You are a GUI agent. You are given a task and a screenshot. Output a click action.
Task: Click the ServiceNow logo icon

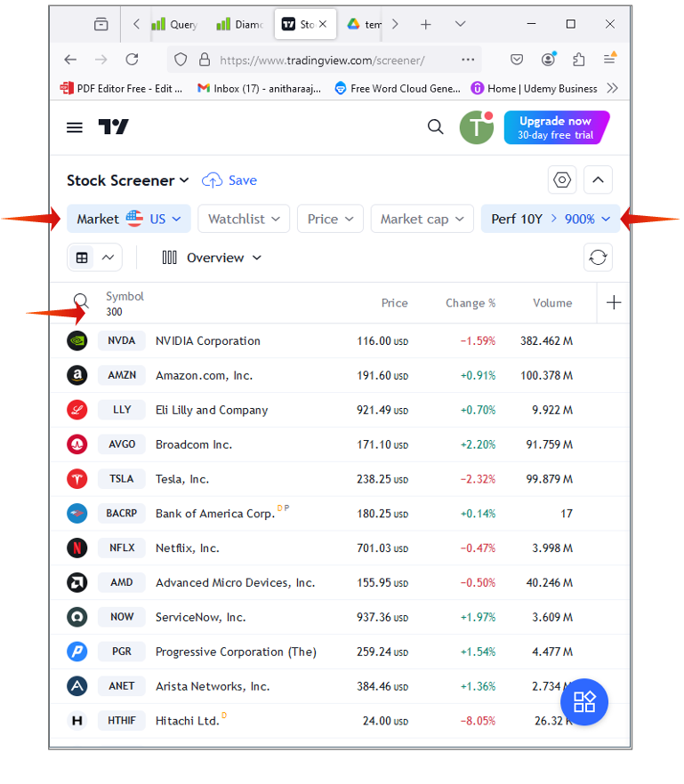tap(77, 617)
